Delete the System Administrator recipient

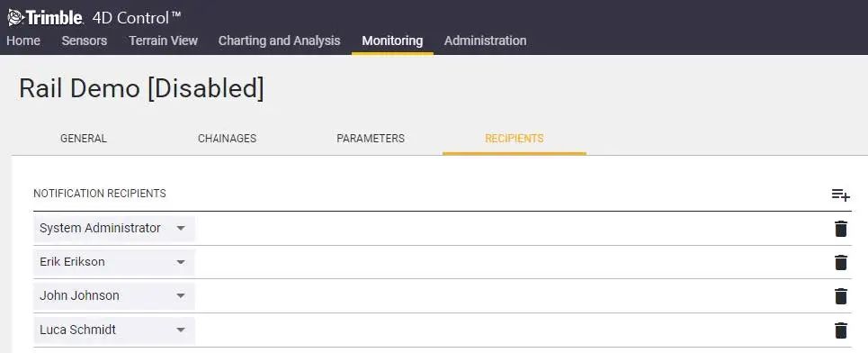pyautogui.click(x=840, y=229)
